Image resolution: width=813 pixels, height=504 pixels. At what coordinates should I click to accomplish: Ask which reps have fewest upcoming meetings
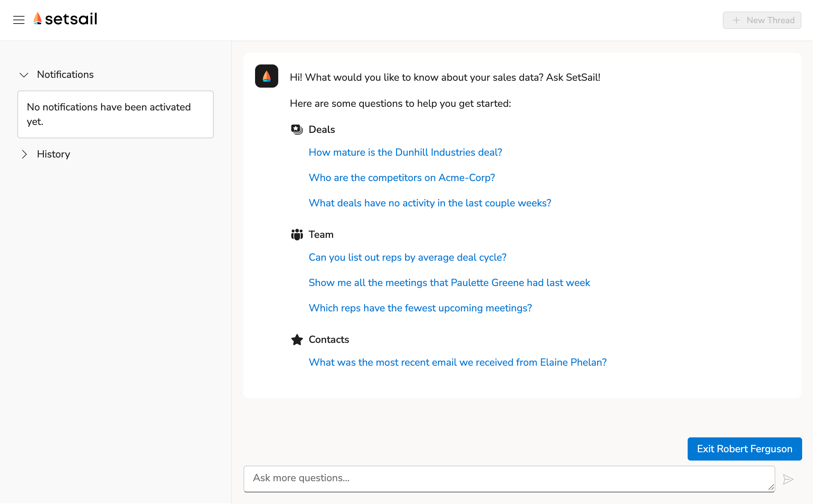click(420, 308)
